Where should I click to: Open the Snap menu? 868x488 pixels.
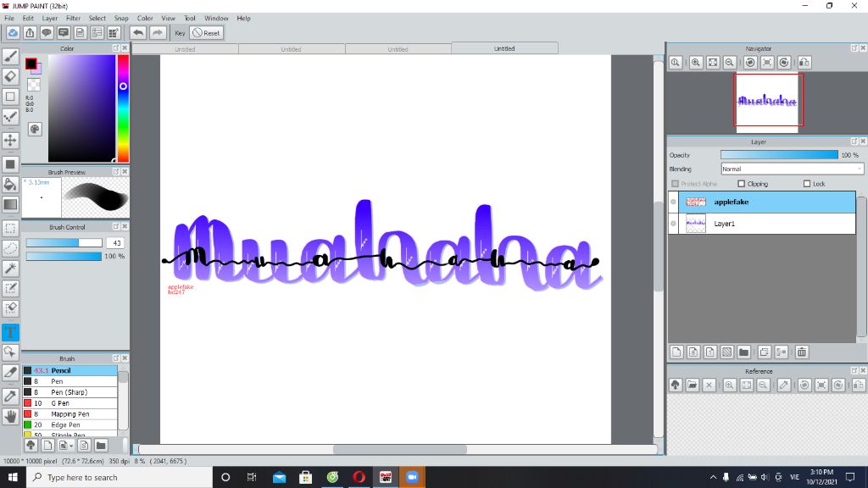coord(121,19)
